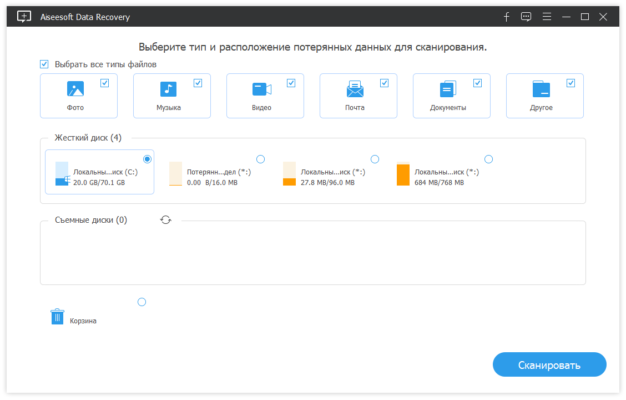626x400 pixels.
Task: Select the Потерянн...дел (*:) radio button
Action: [261, 159]
